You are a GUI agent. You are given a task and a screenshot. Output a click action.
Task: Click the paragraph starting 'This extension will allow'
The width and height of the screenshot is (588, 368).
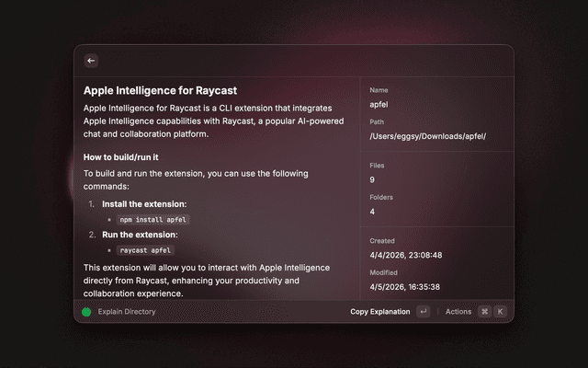(x=207, y=281)
